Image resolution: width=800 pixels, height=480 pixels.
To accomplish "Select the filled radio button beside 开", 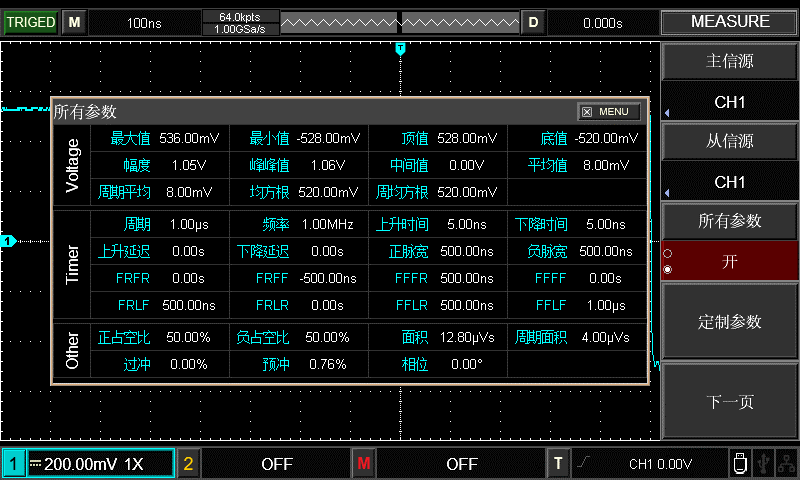I will [667, 269].
